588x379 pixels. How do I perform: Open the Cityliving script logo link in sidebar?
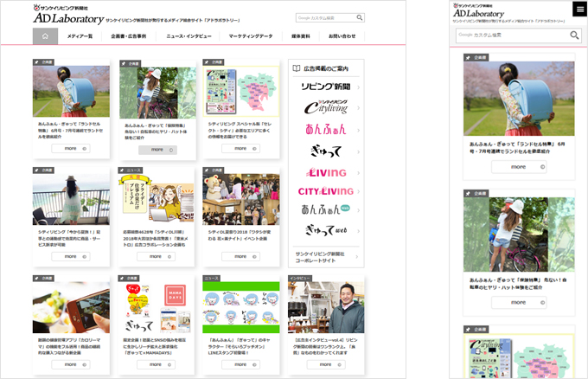pos(326,107)
